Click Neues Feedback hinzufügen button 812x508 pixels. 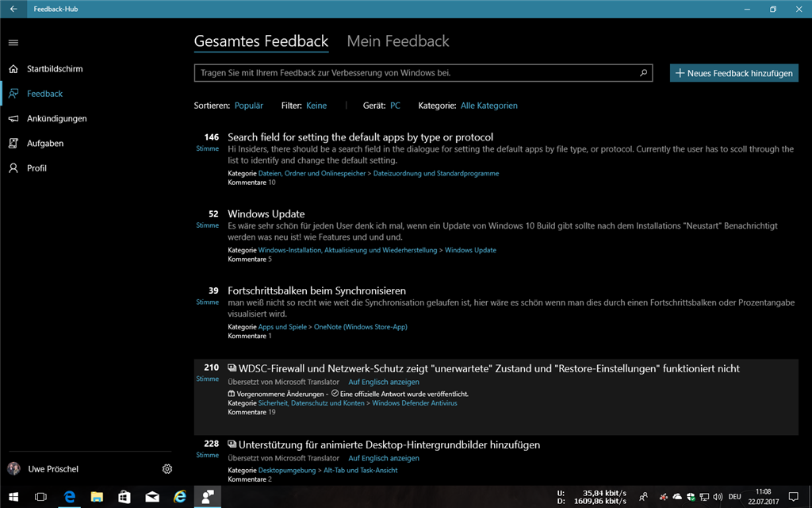pyautogui.click(x=733, y=73)
